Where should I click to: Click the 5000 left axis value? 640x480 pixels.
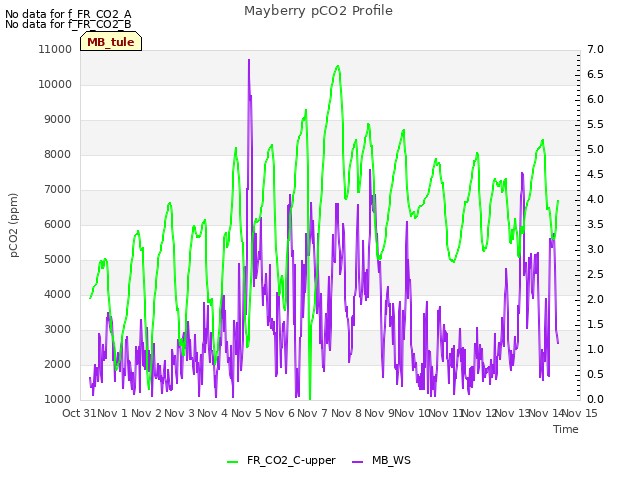click(x=58, y=260)
